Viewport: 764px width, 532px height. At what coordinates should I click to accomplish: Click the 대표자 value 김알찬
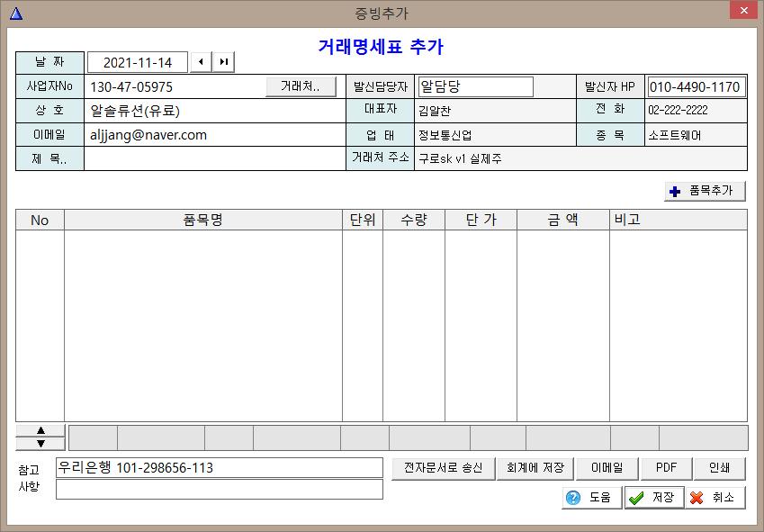[x=435, y=111]
